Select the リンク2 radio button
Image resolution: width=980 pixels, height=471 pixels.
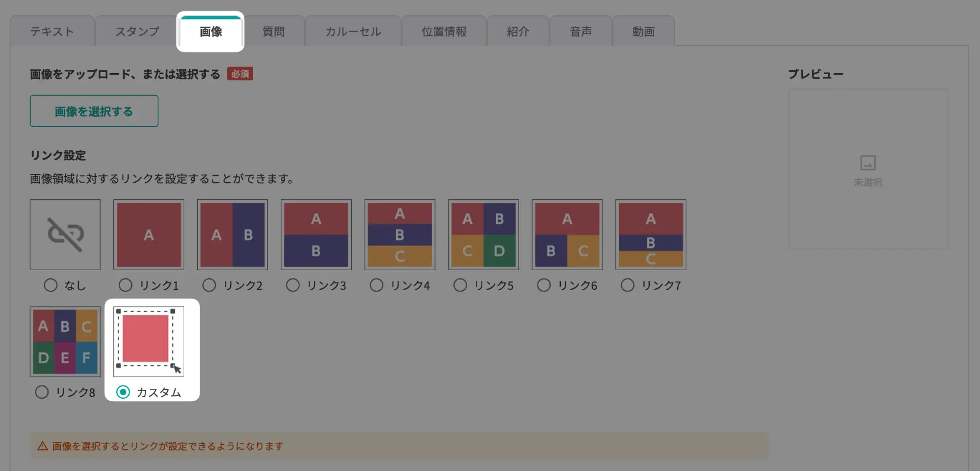(x=209, y=285)
